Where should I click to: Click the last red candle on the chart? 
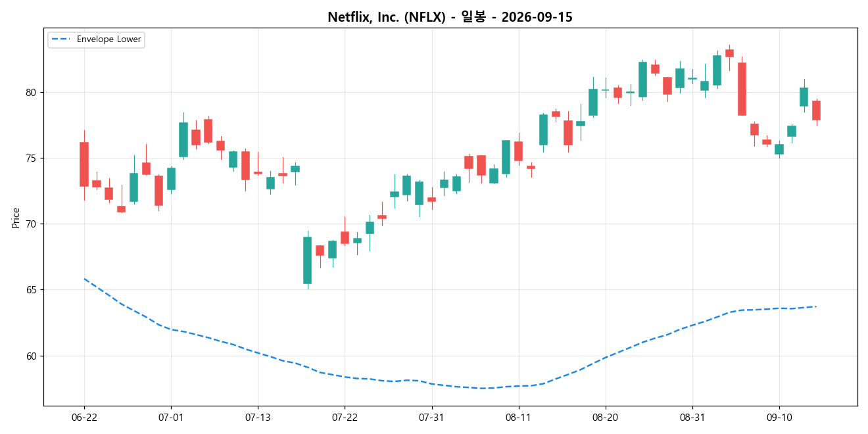816,110
